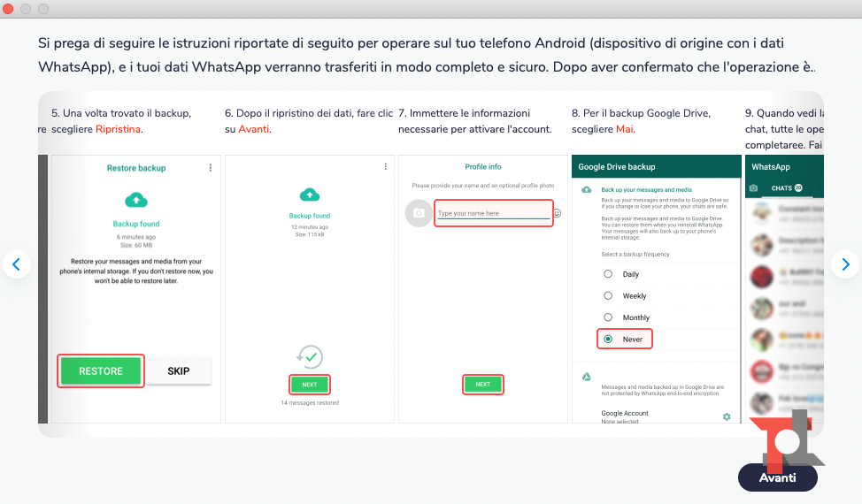Image resolution: width=862 pixels, height=504 pixels.
Task: Open the CHATS tab in WhatsApp screenshot
Action: [787, 187]
